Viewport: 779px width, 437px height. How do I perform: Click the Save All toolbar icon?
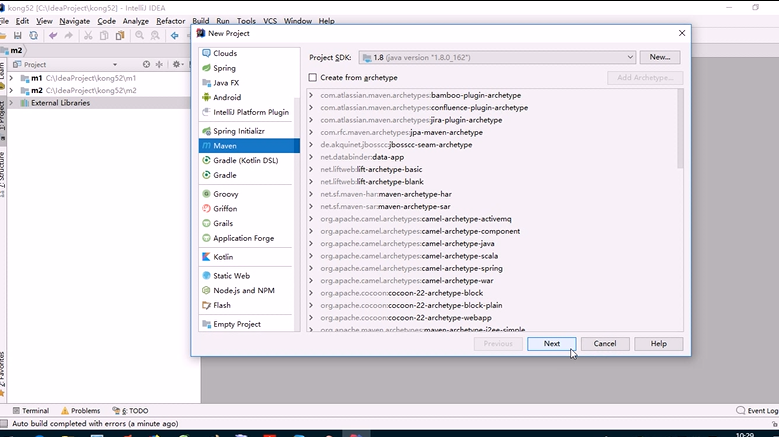tap(17, 35)
